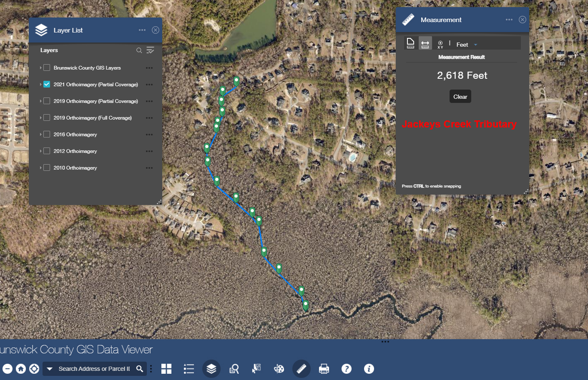This screenshot has height=380, width=588.
Task: Open the layer filter options icon
Action: pos(151,50)
